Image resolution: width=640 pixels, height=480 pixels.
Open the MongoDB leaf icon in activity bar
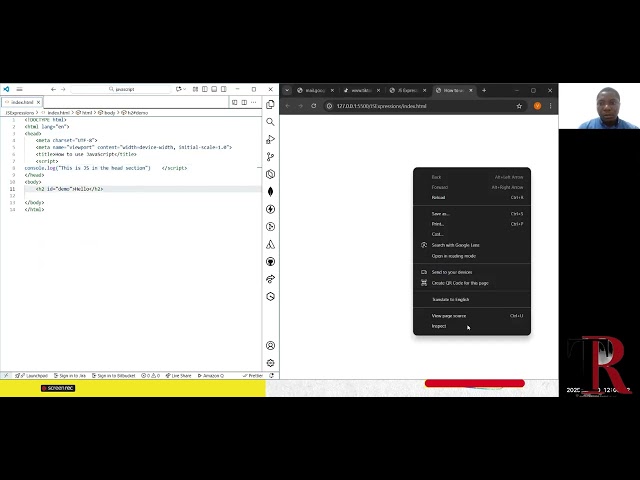[x=270, y=191]
